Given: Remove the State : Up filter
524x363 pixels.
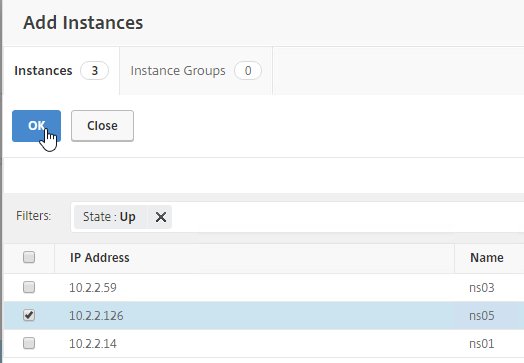Looking at the screenshot, I should (161, 217).
